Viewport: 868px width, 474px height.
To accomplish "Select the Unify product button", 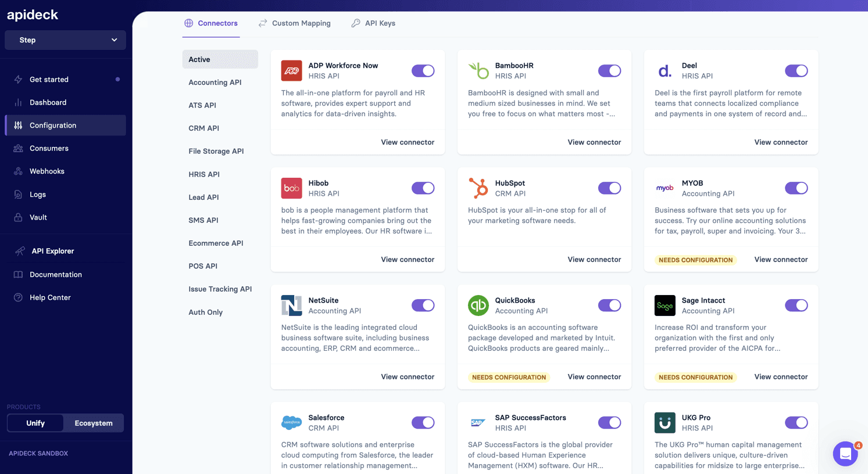I will 35,423.
